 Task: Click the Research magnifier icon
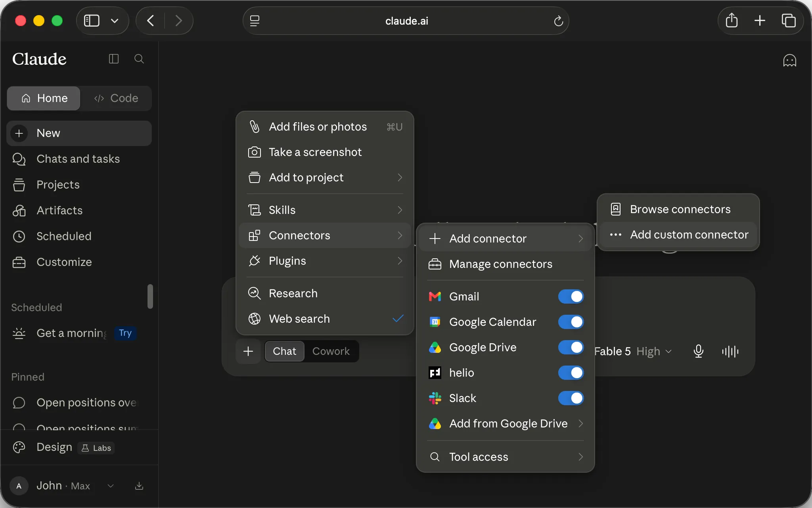pos(255,293)
